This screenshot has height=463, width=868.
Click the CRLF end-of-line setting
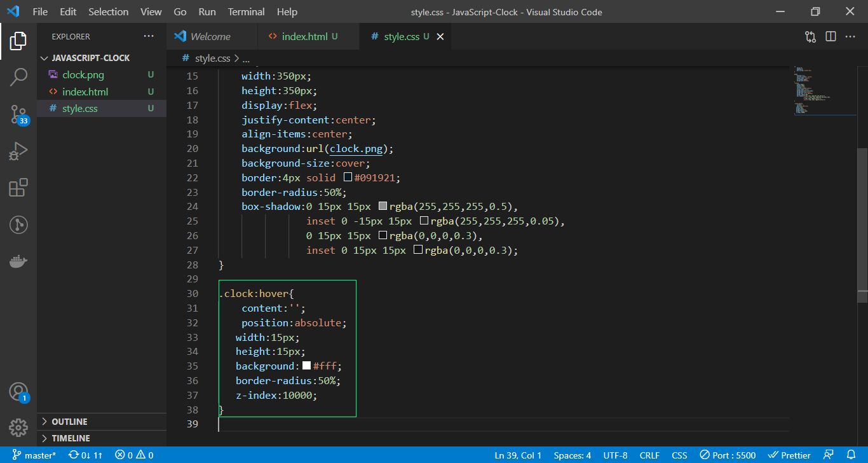(x=649, y=455)
